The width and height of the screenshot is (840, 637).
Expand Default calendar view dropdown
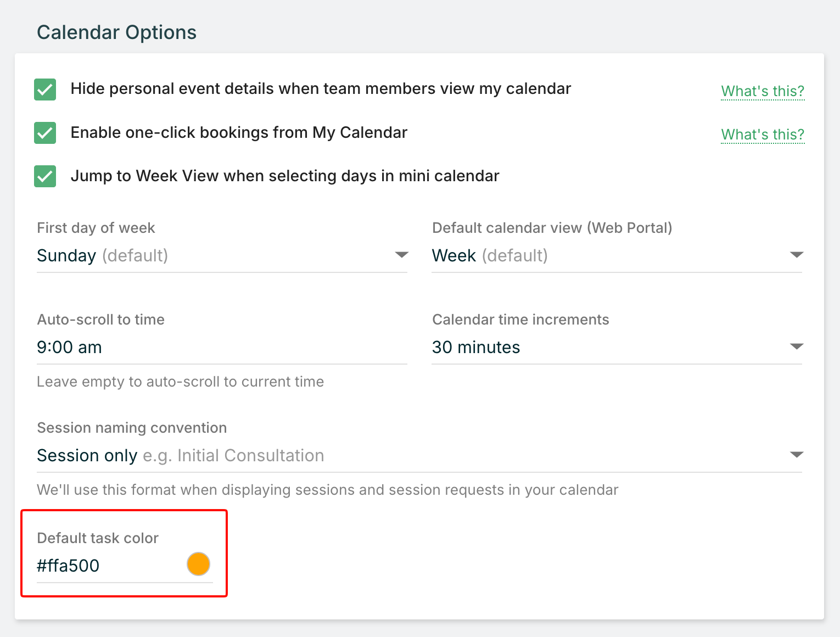pos(617,256)
